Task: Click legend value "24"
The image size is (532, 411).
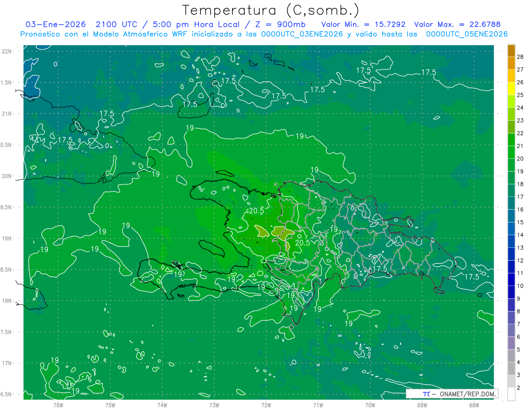Action: coord(520,108)
